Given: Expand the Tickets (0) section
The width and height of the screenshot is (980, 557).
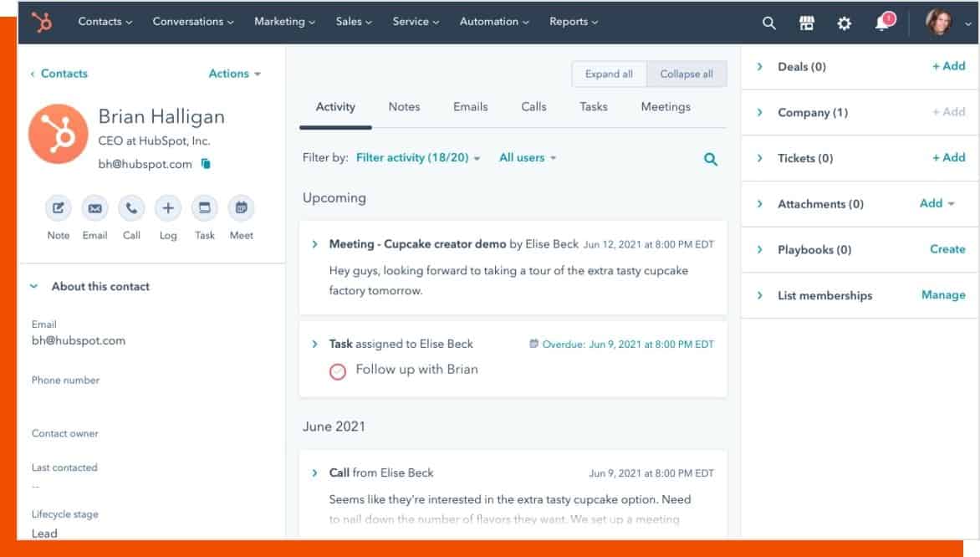Looking at the screenshot, I should 760,158.
